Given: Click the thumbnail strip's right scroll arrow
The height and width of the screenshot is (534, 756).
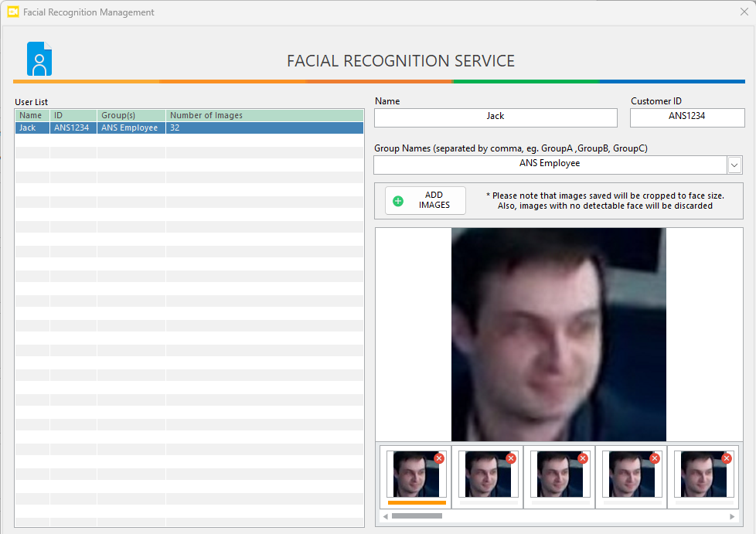Looking at the screenshot, I should coord(732,516).
